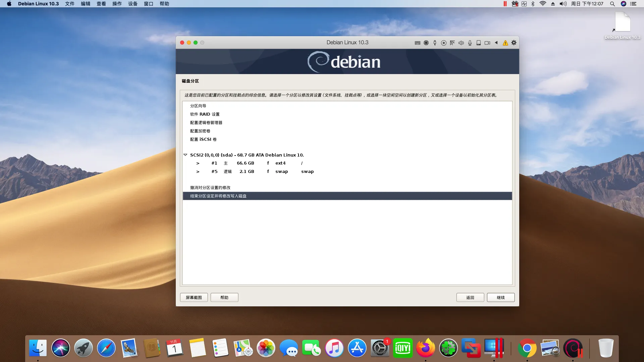Click the 屏幕截图 button

(194, 298)
